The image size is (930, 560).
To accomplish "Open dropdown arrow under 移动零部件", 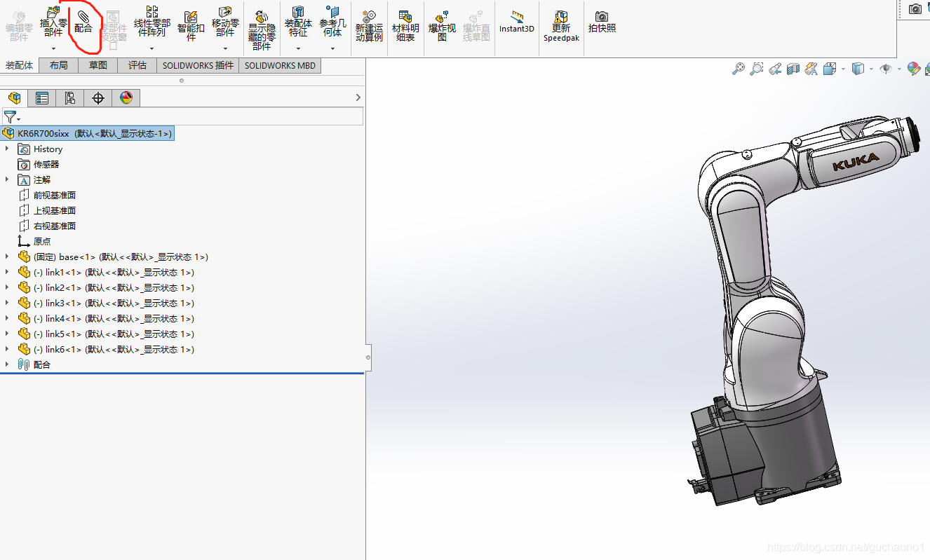I will pos(225,49).
